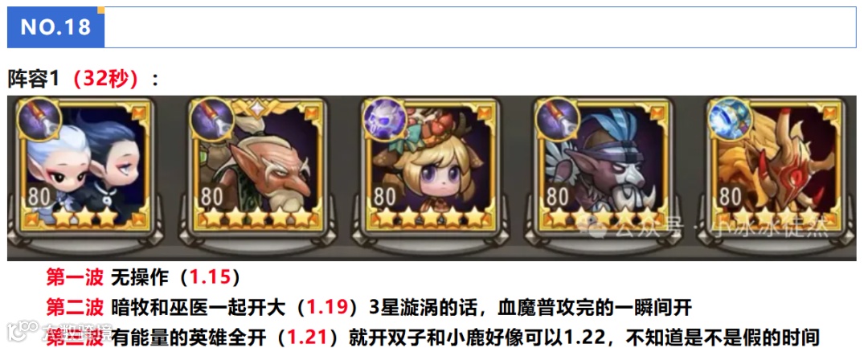The height and width of the screenshot is (348, 868).
Task: Click the star row under goblin elder
Action: [x=258, y=218]
